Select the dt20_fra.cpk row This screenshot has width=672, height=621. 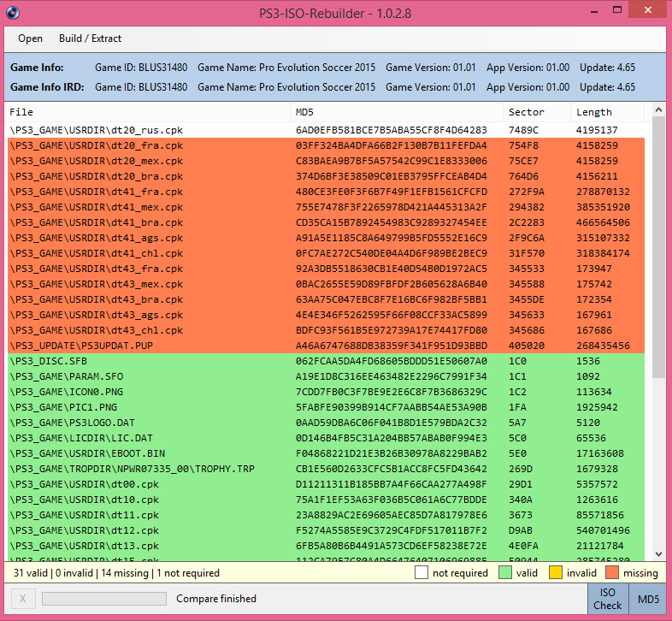tap(326, 145)
